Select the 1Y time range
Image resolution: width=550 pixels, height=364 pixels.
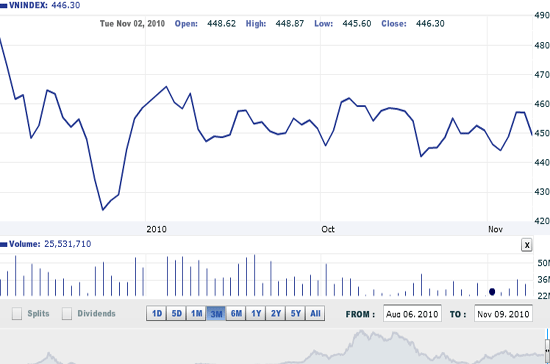tap(256, 314)
